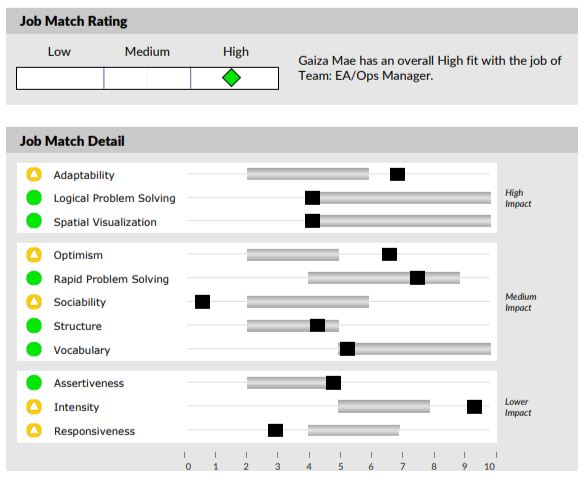Viewport: 585px width, 478px height.
Task: Select the yellow triangle icon beside Optimism
Action: (x=34, y=255)
